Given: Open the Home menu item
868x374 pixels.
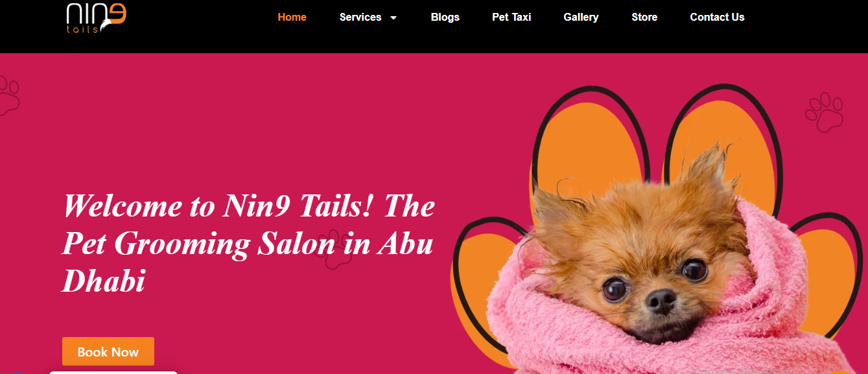Looking at the screenshot, I should pyautogui.click(x=292, y=18).
